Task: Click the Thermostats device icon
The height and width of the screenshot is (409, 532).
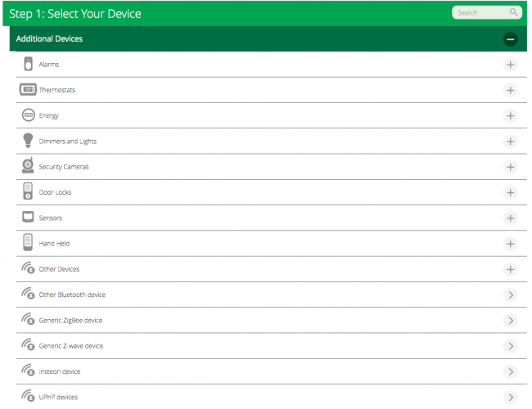Action: click(28, 89)
